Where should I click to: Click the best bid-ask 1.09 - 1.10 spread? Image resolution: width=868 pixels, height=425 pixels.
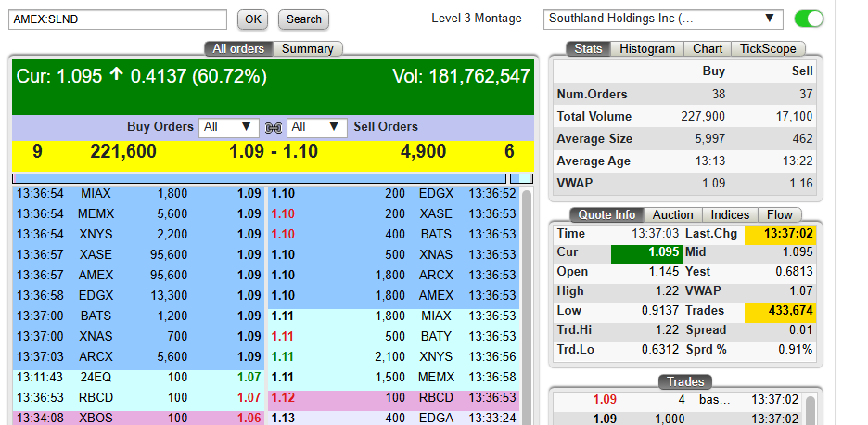click(274, 151)
